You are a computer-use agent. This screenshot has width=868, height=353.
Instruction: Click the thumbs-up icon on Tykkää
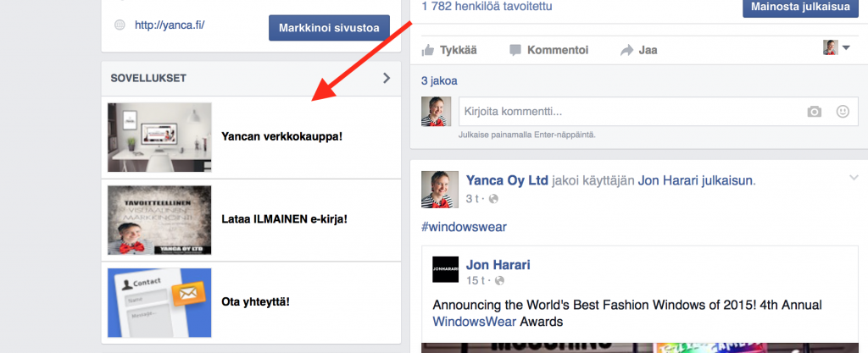click(428, 50)
